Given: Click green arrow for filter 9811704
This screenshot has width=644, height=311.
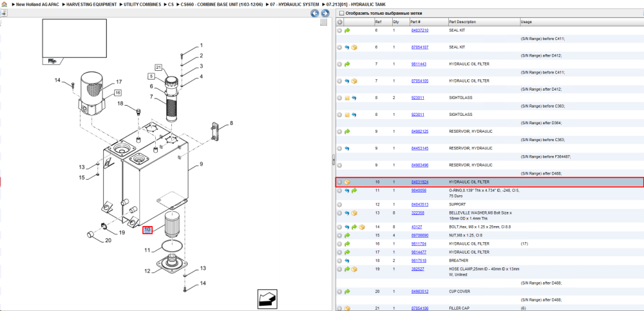Looking at the screenshot, I should tap(347, 243).
